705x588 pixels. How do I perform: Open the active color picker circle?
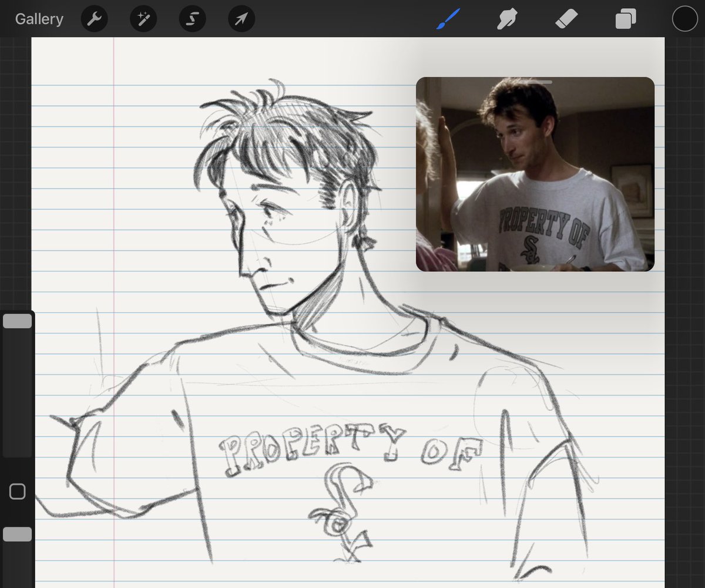click(684, 19)
